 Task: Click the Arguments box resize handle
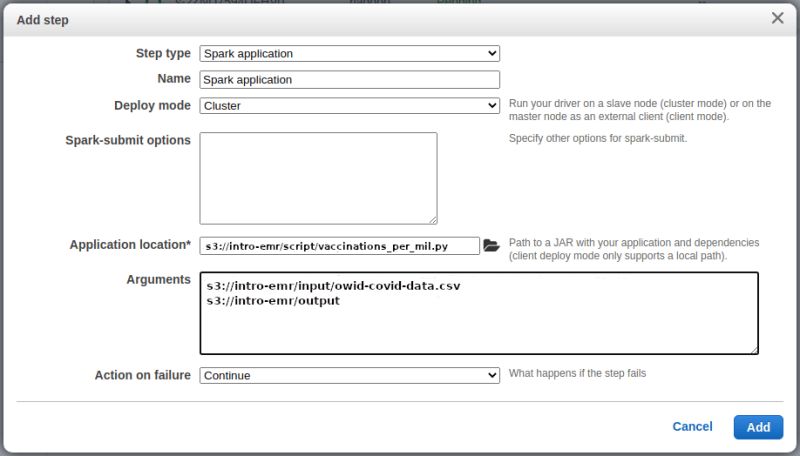(754, 350)
